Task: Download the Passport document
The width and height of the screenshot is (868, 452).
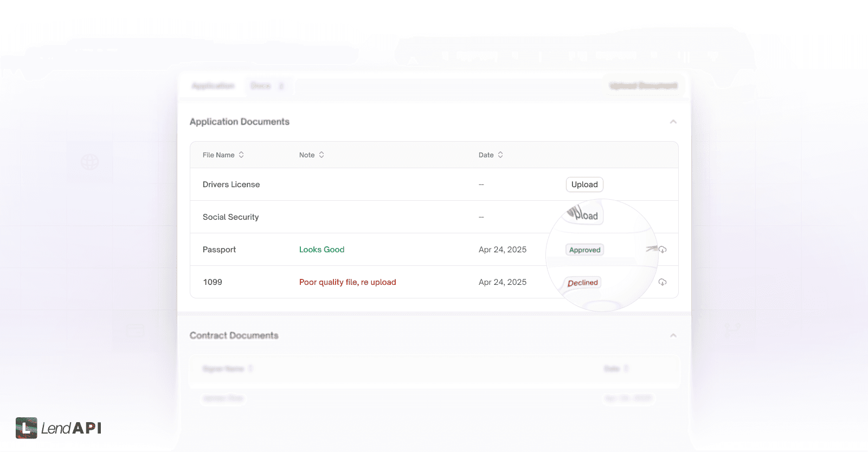Action: pyautogui.click(x=663, y=250)
